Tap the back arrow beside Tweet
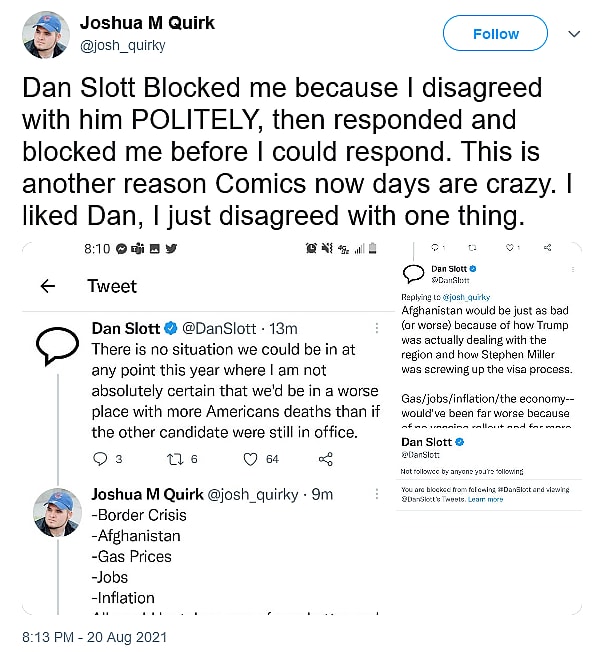Image resolution: width=608 pixels, height=652 pixels. [x=47, y=286]
